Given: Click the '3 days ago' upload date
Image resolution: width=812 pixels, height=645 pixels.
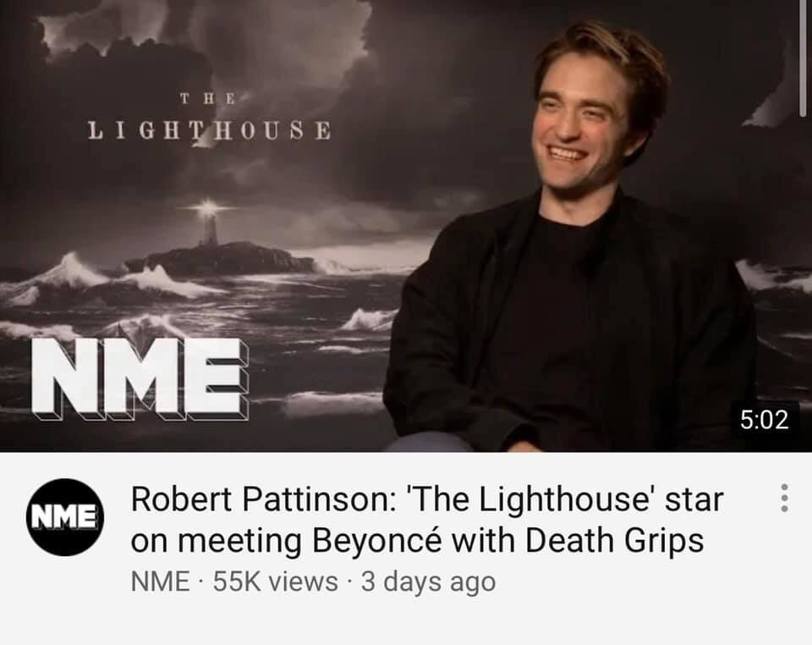Looking at the screenshot, I should click(x=428, y=582).
